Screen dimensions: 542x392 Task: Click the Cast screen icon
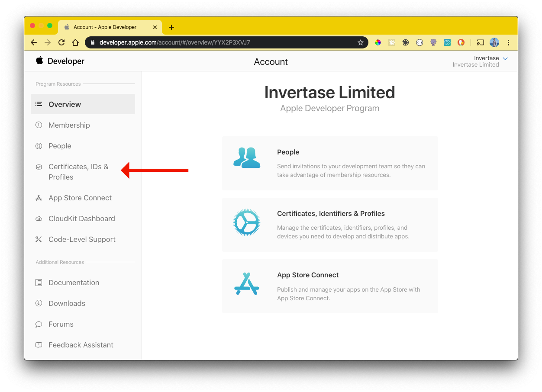pos(480,42)
